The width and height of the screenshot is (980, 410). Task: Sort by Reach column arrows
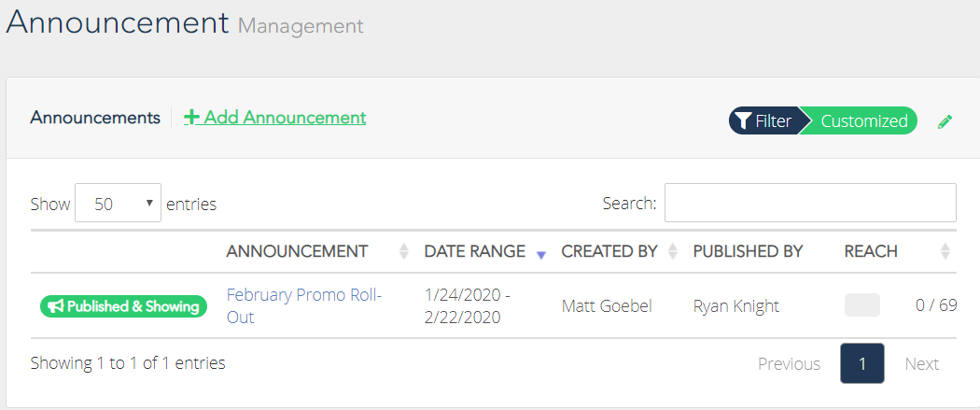tap(945, 251)
